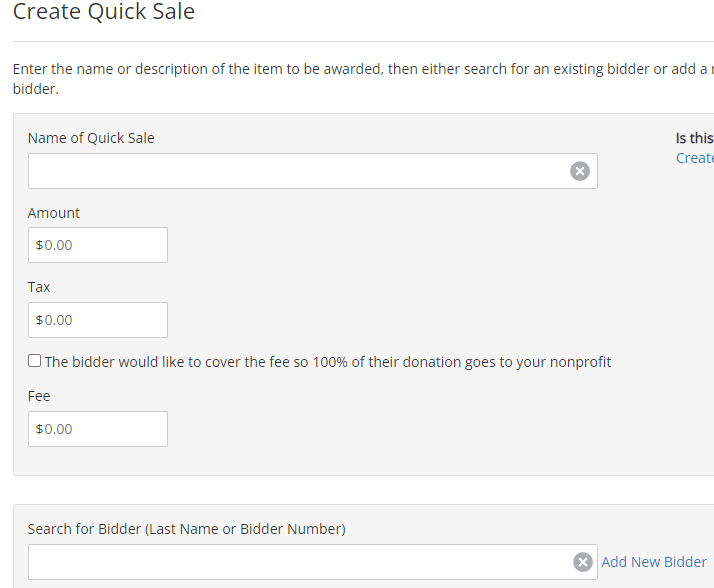This screenshot has width=714, height=588.
Task: Toggle via the bidder cover fee label text
Action: pyautogui.click(x=328, y=362)
